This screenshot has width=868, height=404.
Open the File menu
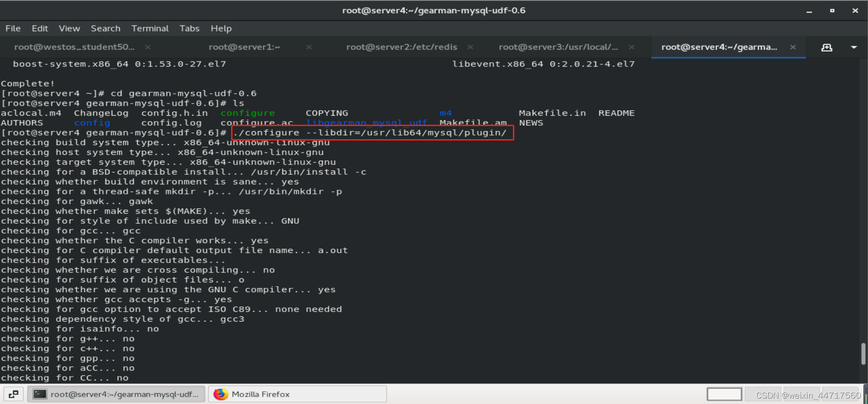click(x=13, y=28)
